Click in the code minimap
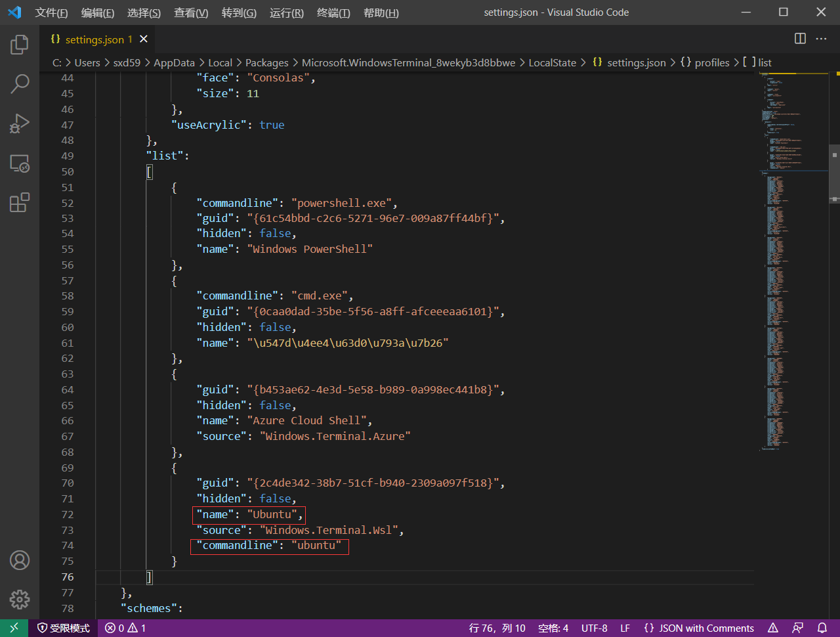 (x=793, y=263)
